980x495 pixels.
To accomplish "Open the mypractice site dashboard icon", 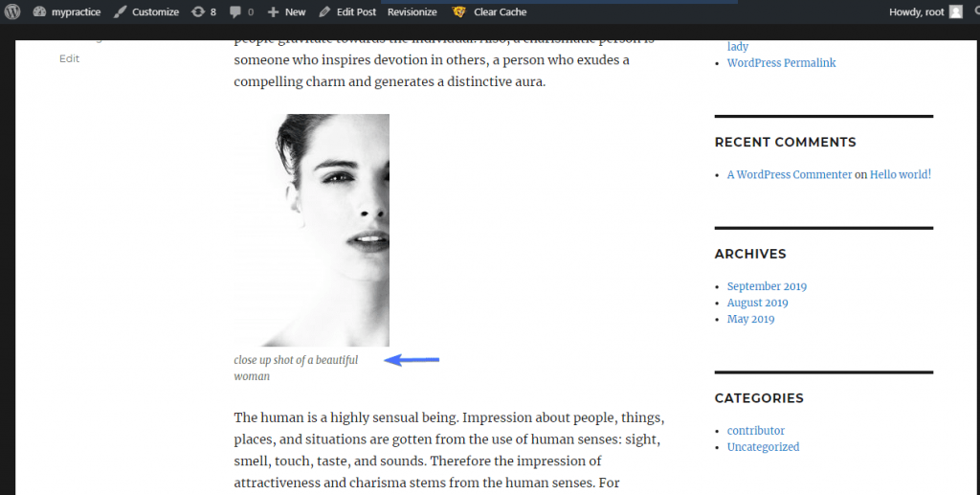I will [39, 11].
